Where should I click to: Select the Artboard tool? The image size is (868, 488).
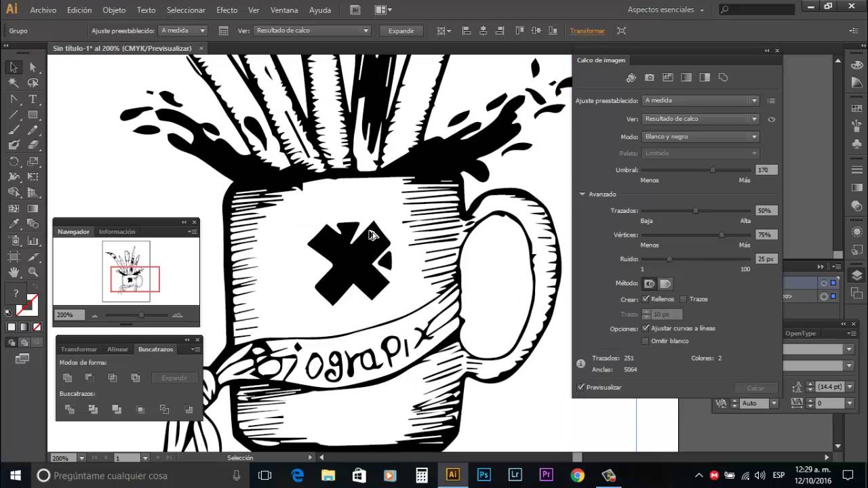click(x=14, y=256)
